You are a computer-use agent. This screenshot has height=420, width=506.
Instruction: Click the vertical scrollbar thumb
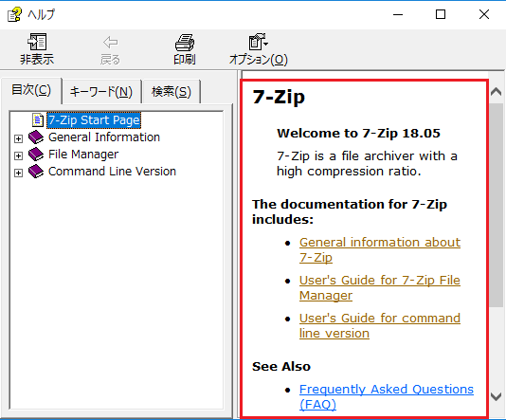(x=496, y=205)
